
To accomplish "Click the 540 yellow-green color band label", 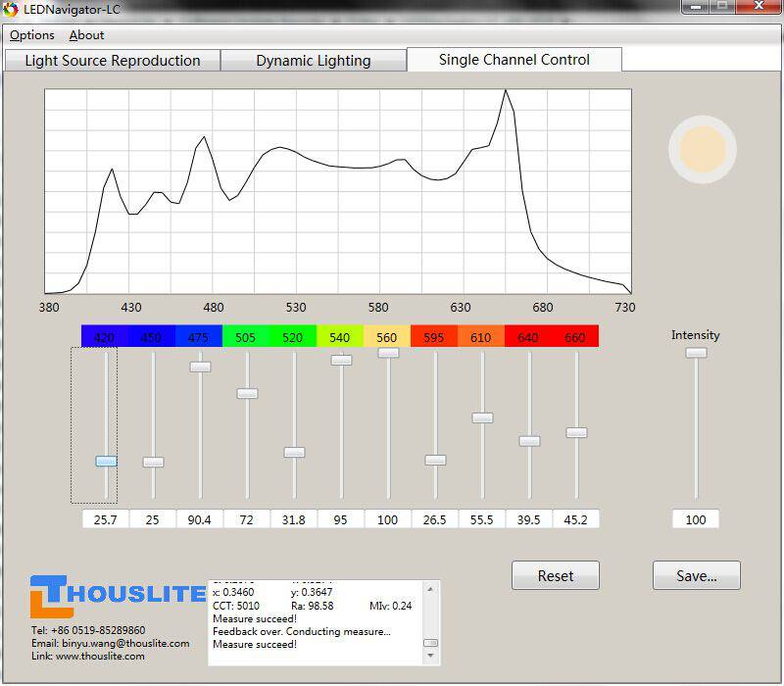I will (339, 336).
